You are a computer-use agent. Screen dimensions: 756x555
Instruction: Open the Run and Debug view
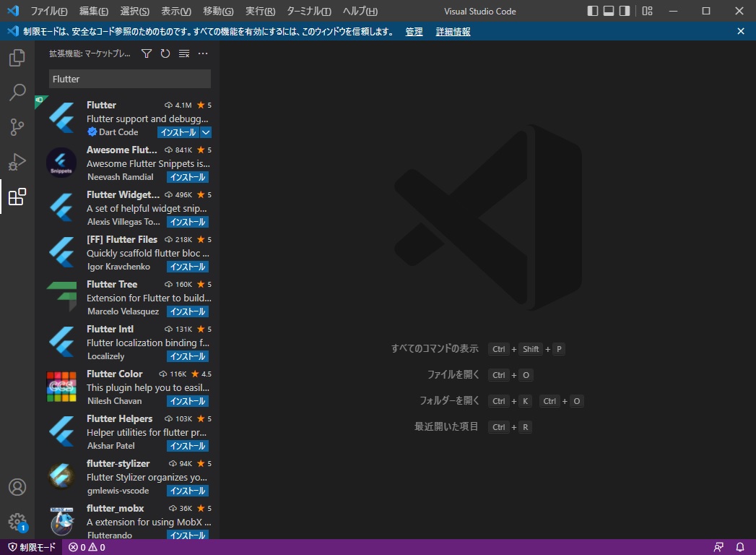click(x=17, y=162)
